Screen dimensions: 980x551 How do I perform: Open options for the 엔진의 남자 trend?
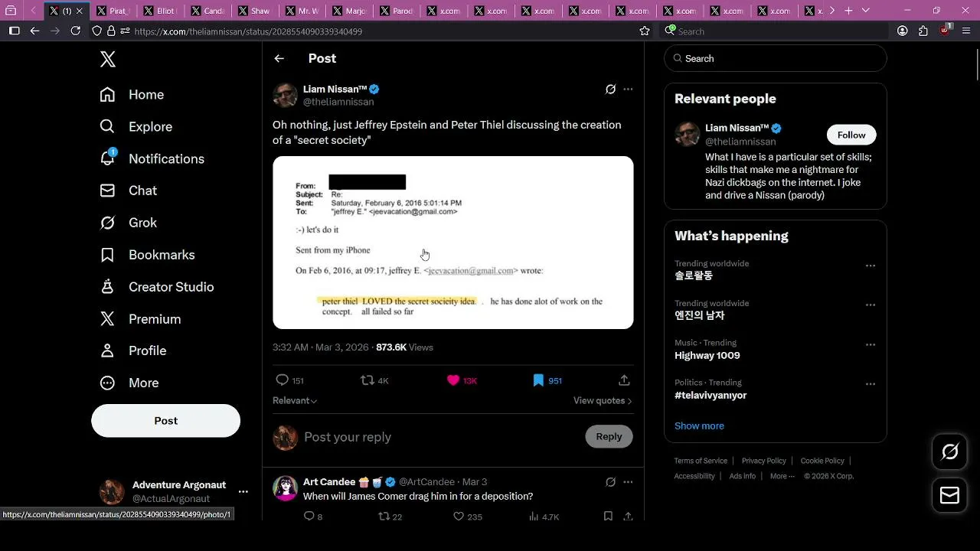point(871,305)
